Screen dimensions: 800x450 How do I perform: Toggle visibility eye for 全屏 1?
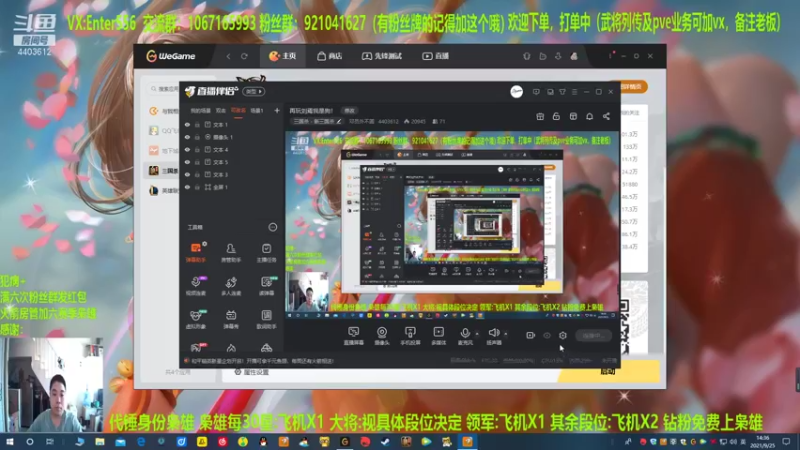187,187
